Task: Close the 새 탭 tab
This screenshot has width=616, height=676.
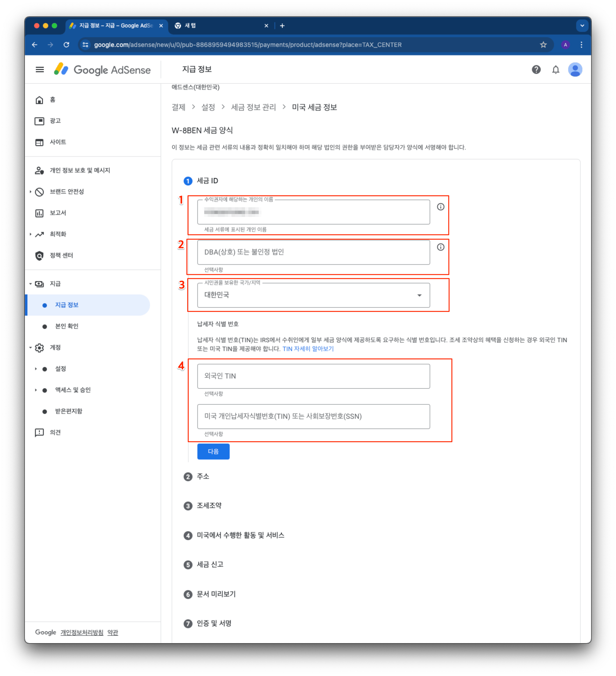Action: (266, 26)
